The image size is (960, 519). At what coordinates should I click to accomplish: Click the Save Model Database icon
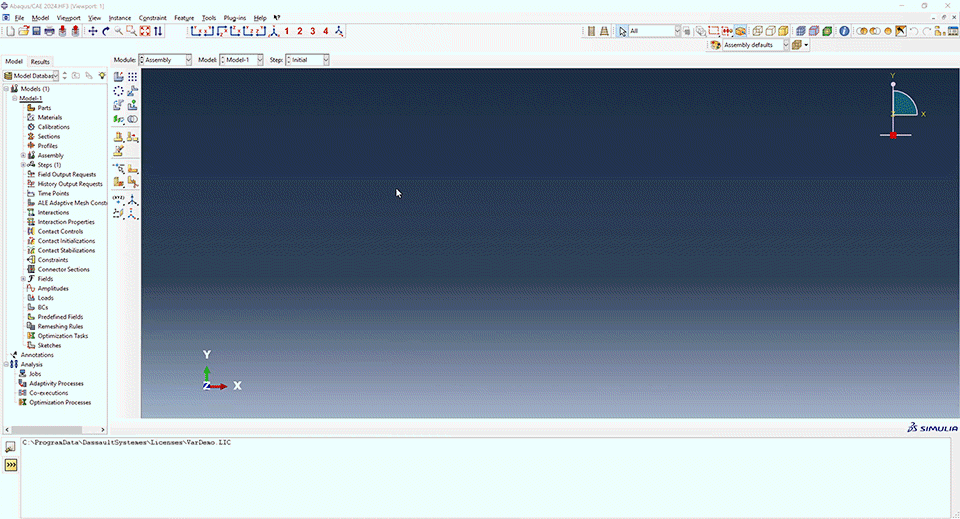point(36,31)
